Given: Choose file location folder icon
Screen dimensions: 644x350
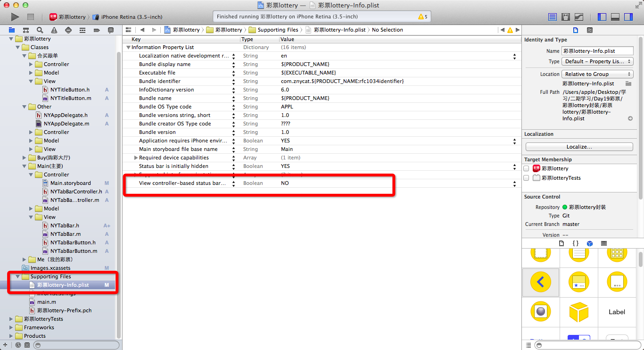Looking at the screenshot, I should (x=628, y=83).
